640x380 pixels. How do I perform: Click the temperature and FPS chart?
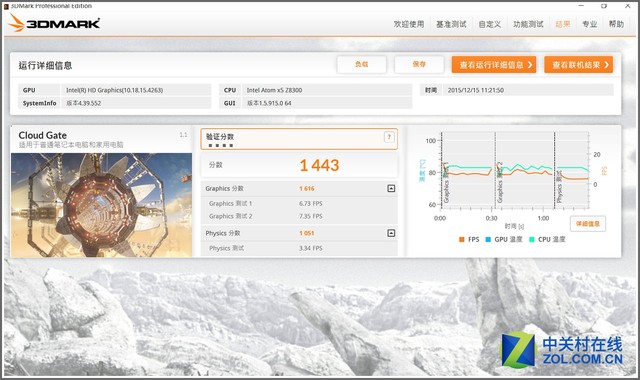[x=514, y=171]
